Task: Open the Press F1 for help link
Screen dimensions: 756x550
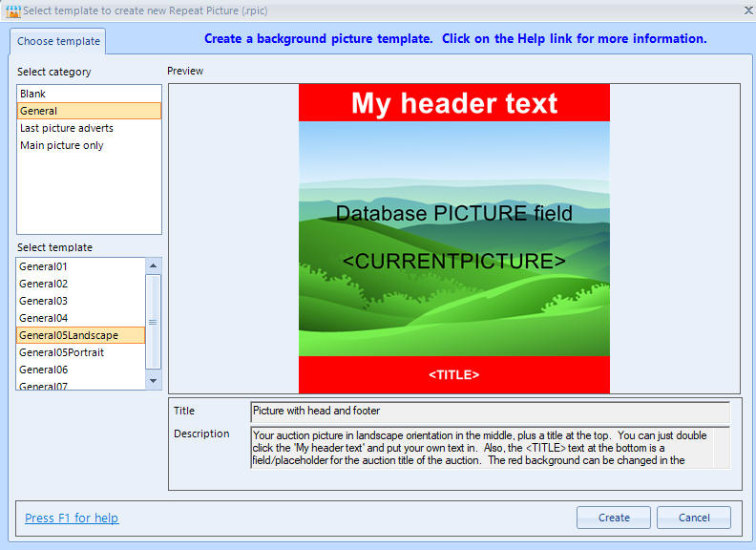Action: click(x=72, y=518)
